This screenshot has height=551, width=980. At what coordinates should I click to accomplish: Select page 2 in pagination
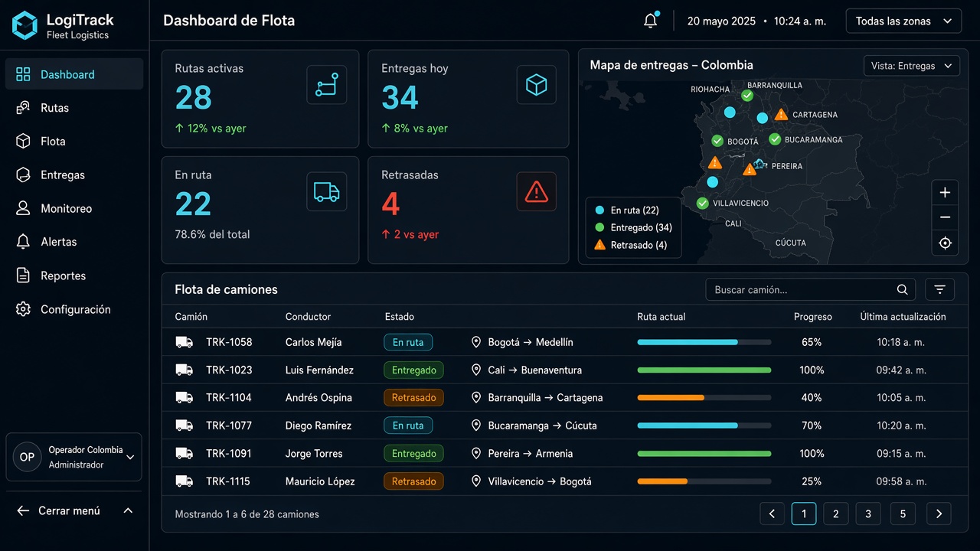836,514
